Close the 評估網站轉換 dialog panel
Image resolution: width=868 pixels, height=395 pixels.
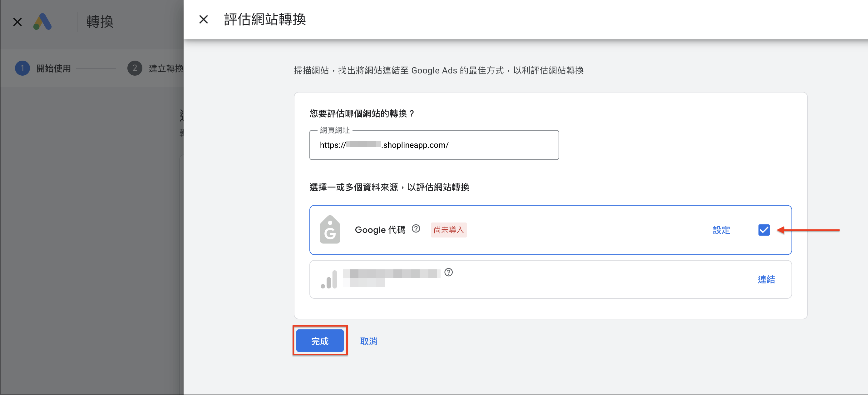point(204,20)
